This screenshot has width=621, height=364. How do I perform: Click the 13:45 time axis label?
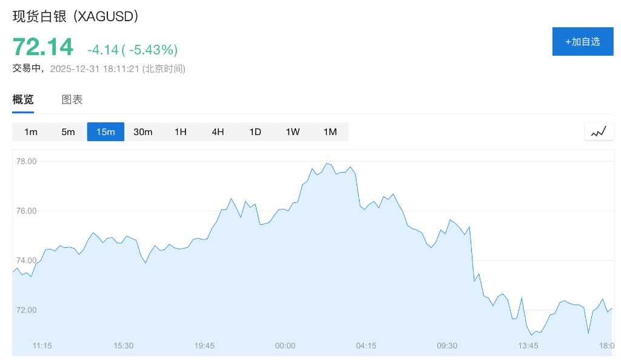click(528, 346)
